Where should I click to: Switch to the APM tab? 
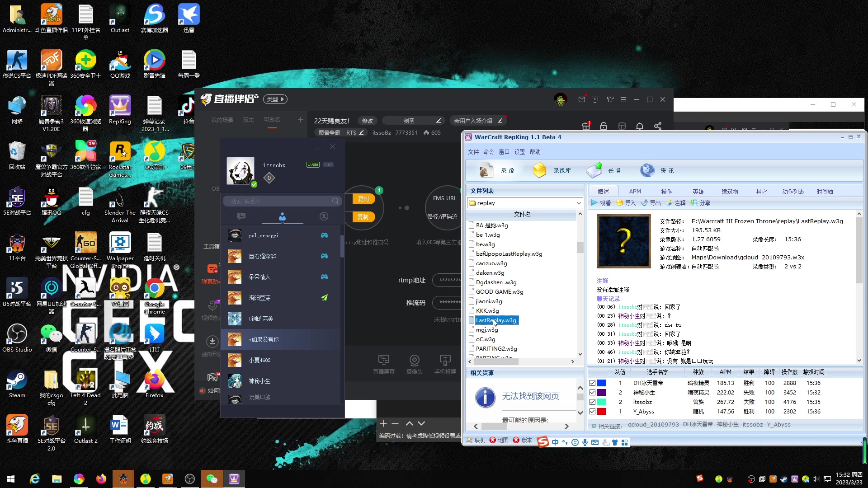tap(635, 192)
